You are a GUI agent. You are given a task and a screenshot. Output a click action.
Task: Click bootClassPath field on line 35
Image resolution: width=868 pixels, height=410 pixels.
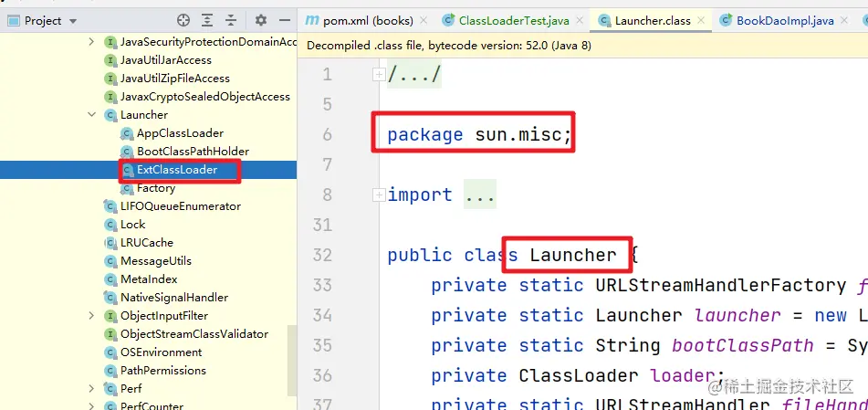click(742, 345)
